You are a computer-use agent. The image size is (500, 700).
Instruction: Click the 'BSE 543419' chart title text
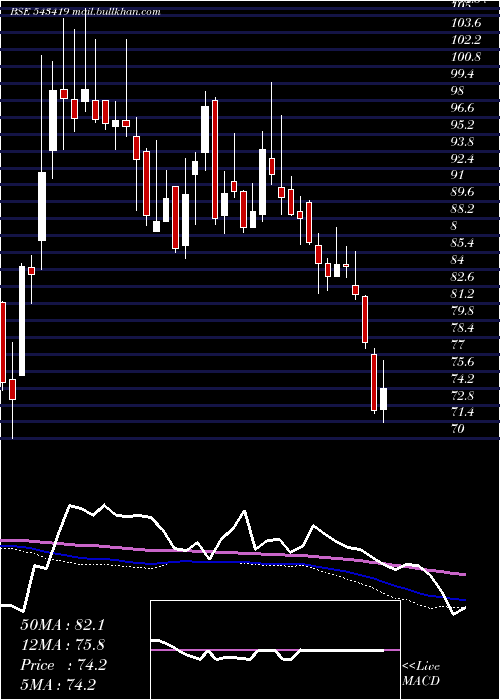39,12
